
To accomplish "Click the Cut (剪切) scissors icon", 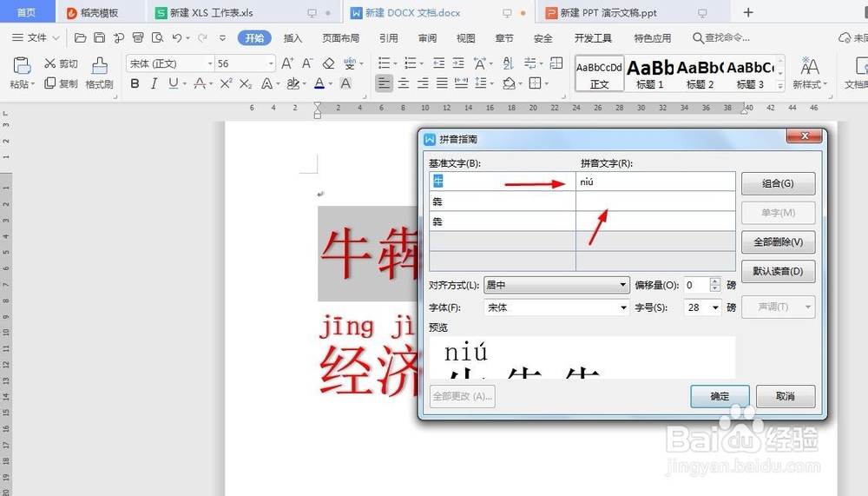I will click(x=49, y=63).
